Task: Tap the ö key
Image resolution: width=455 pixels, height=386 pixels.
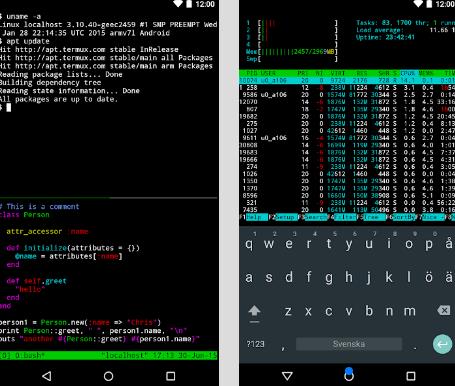Action: pos(429,277)
